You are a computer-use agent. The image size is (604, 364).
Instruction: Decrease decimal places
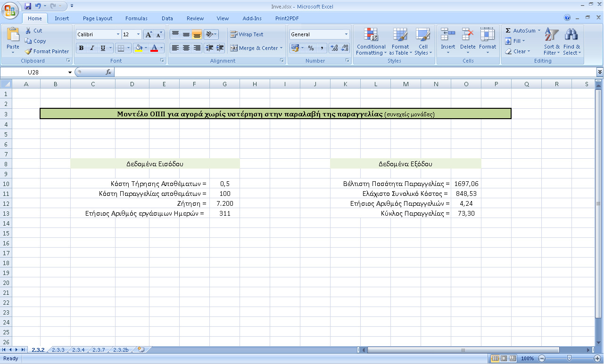[x=345, y=48]
